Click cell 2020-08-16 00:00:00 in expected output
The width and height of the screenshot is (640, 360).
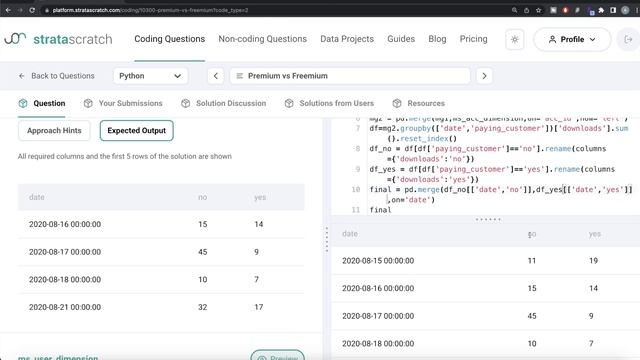(65, 224)
